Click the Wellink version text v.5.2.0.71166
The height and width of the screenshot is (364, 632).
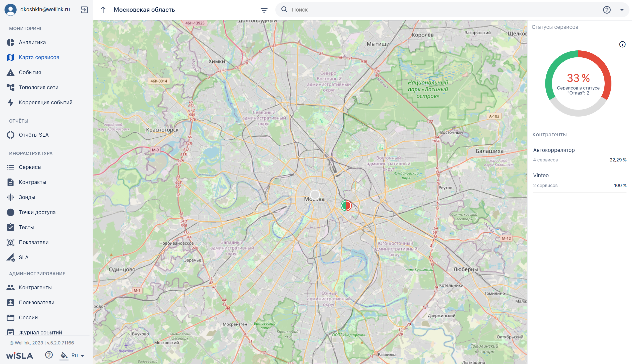[60, 343]
